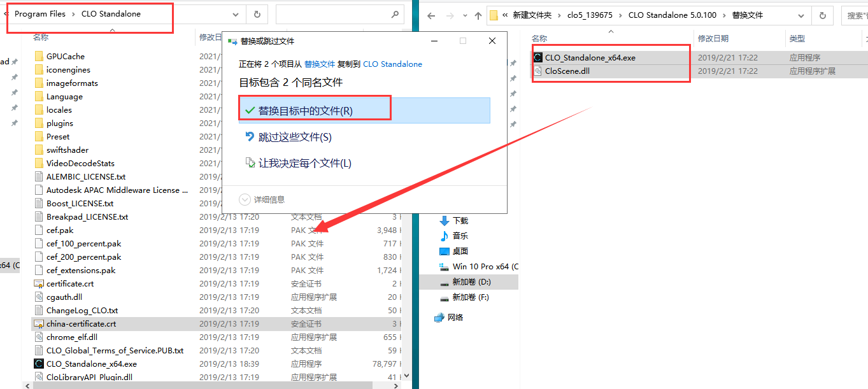Sort left window by 名称 column
This screenshot has height=389, width=868.
coord(41,38)
